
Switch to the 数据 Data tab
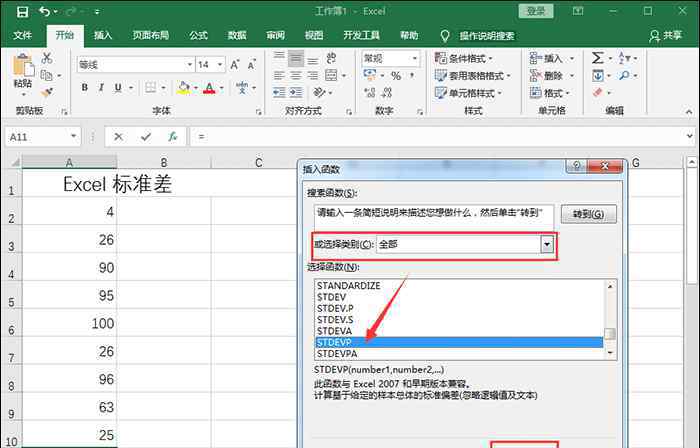[237, 35]
